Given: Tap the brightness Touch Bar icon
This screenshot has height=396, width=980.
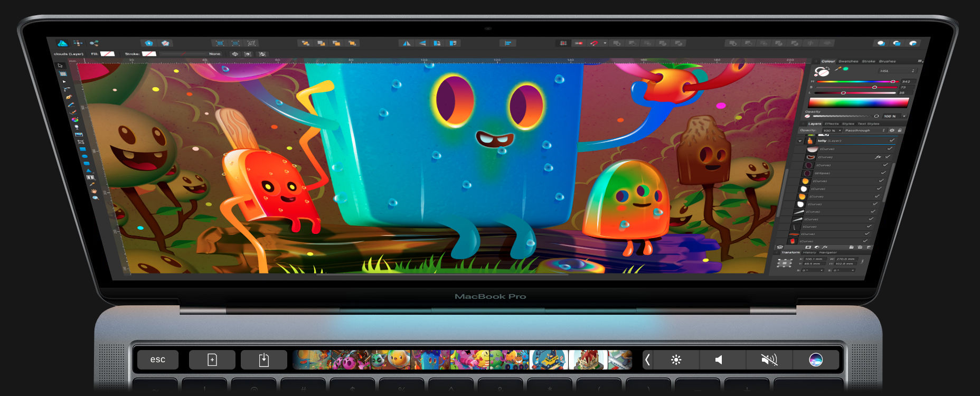Looking at the screenshot, I should point(676,360).
